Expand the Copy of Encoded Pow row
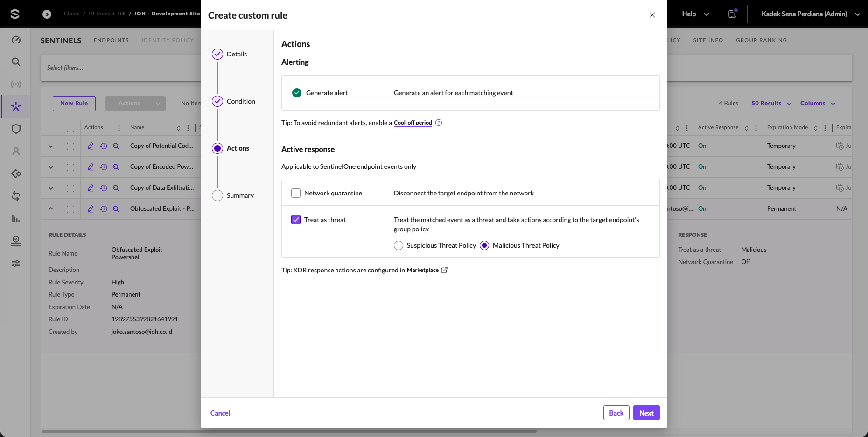The image size is (868, 437). pos(51,167)
